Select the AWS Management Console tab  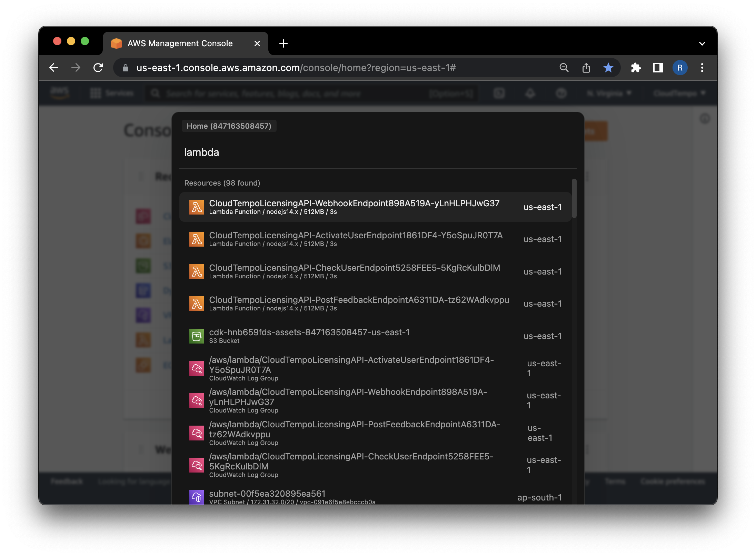coord(186,43)
